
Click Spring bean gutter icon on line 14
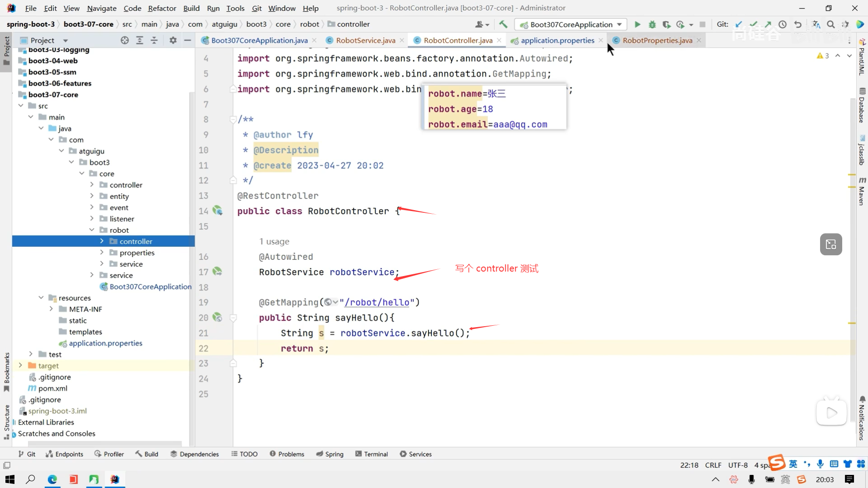[x=217, y=211]
